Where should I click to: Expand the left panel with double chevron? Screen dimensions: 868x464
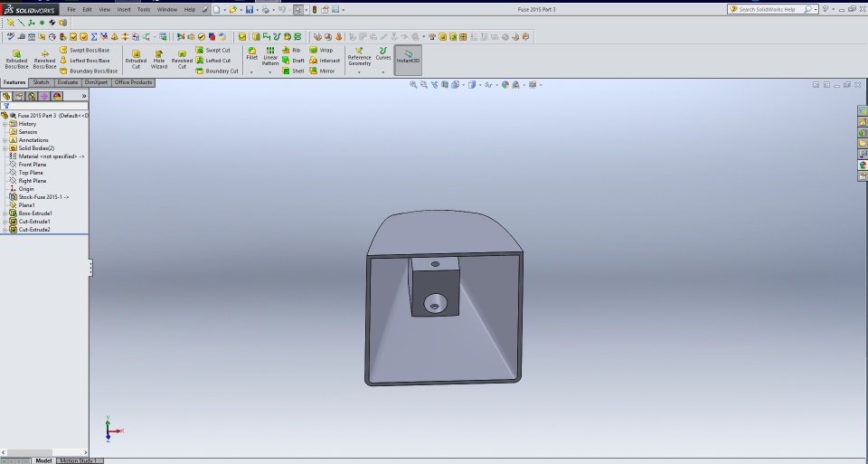point(84,96)
